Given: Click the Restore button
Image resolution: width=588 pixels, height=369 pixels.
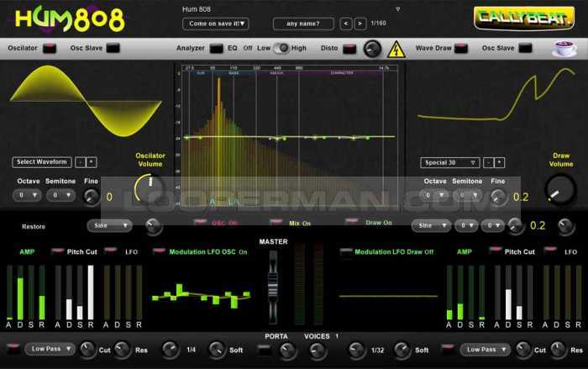Looking at the screenshot, I should pyautogui.click(x=34, y=226).
